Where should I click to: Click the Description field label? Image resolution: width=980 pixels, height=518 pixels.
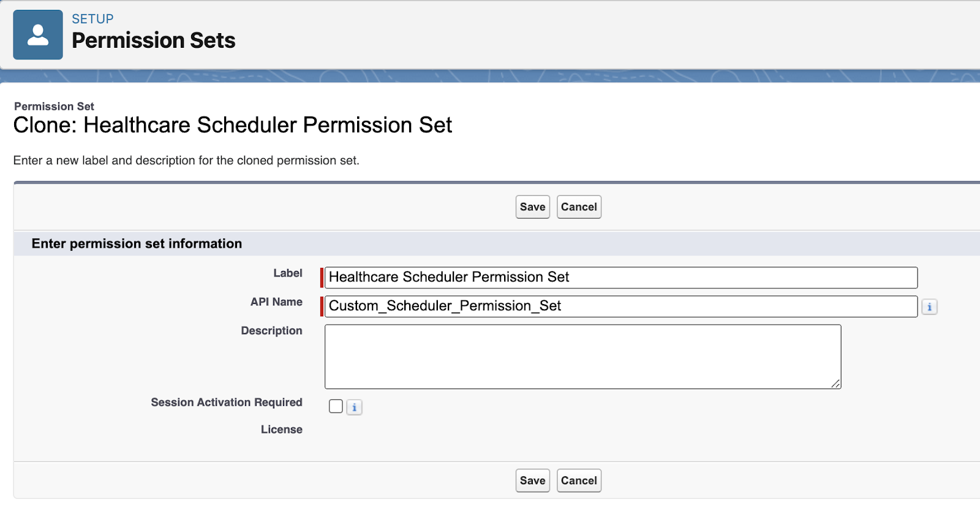271,331
